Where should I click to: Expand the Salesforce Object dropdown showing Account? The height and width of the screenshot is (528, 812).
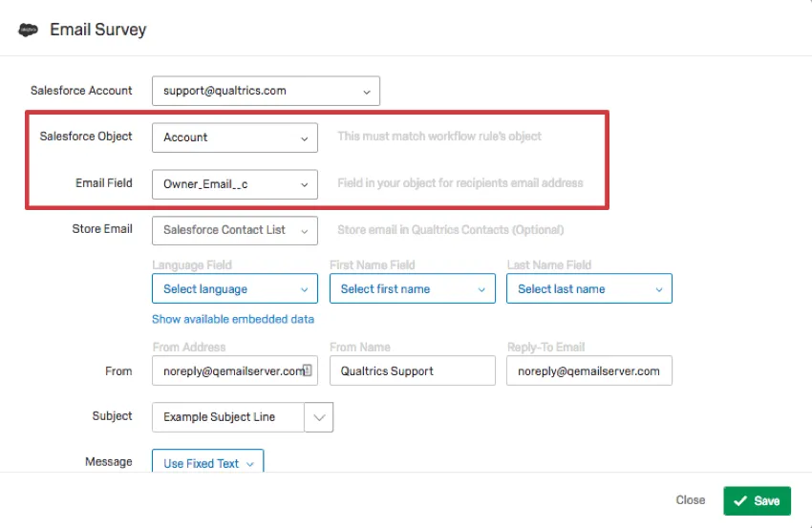point(234,137)
